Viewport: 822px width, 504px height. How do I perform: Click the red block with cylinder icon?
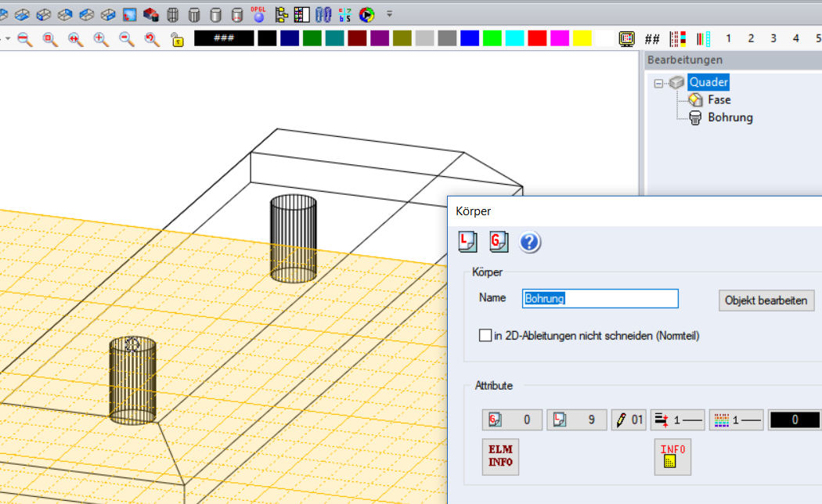pyautogui.click(x=151, y=15)
